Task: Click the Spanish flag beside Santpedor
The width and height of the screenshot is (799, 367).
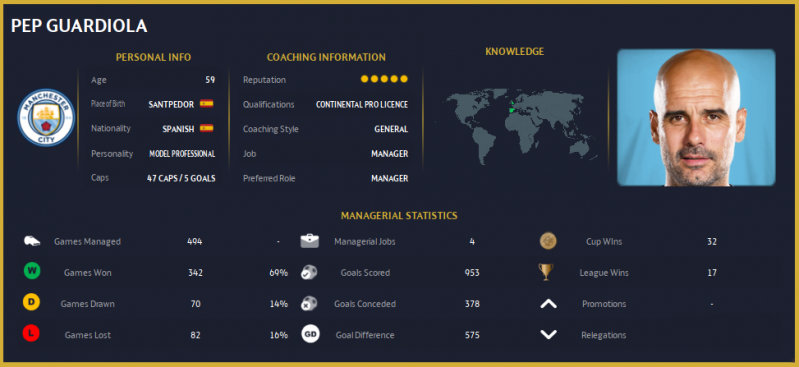Action: tap(206, 103)
